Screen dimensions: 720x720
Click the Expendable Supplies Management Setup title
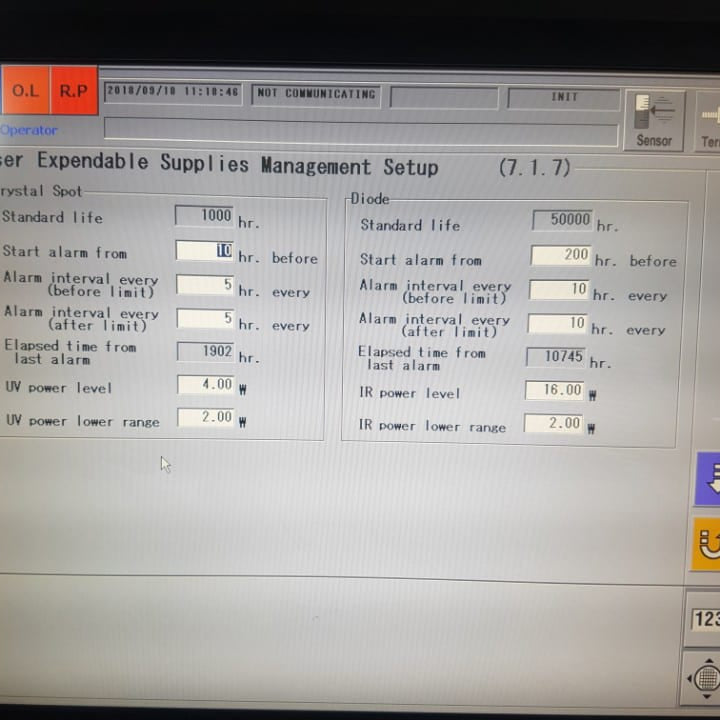237,165
